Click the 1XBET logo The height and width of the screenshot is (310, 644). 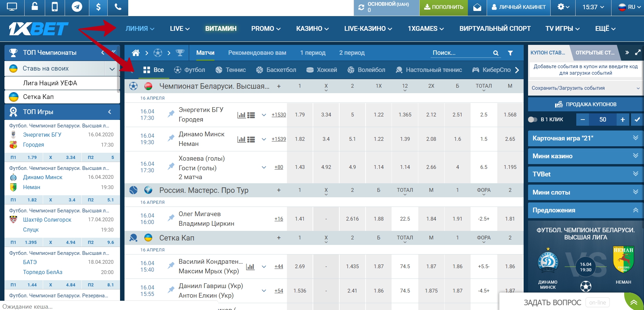pos(38,29)
